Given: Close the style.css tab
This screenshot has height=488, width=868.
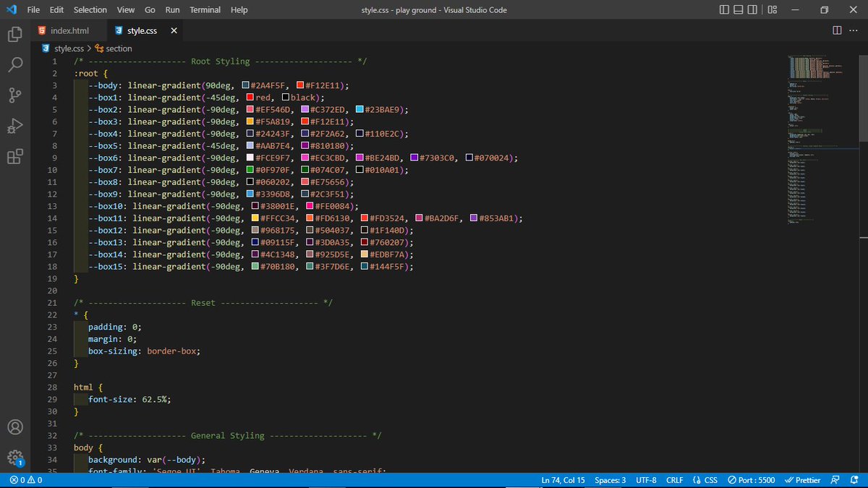Looking at the screenshot, I should (x=174, y=30).
